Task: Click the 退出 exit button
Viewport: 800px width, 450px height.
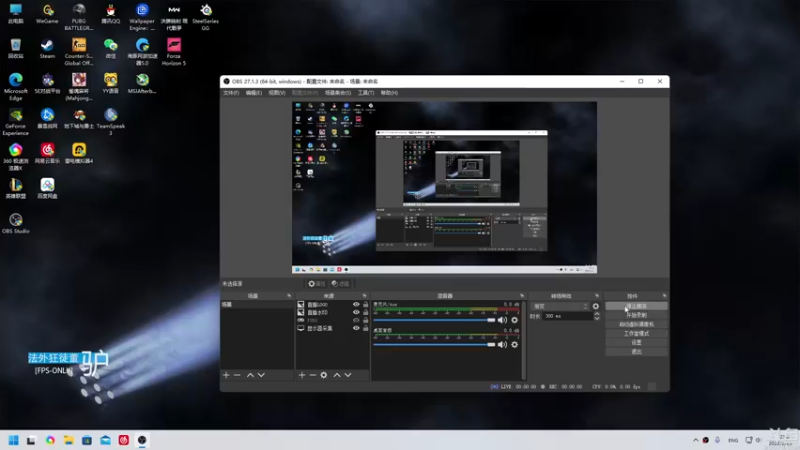Action: click(636, 352)
